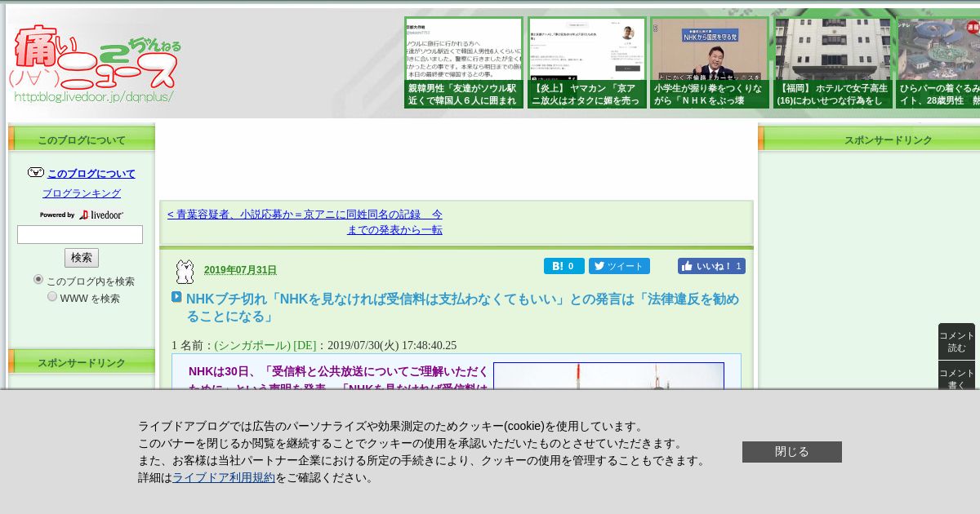The image size is (980, 514).
Task: Open the 小学生が握り拳 NHK article thumbnail
Action: pos(710,63)
